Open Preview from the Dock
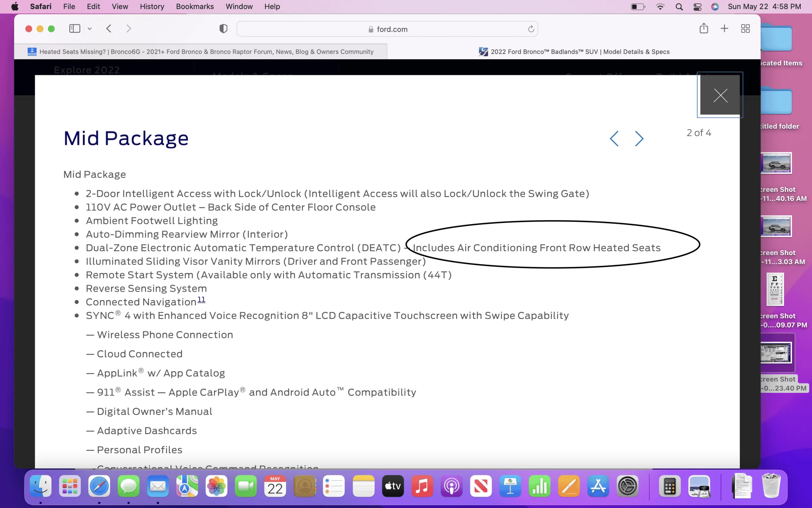The width and height of the screenshot is (812, 508). [699, 486]
